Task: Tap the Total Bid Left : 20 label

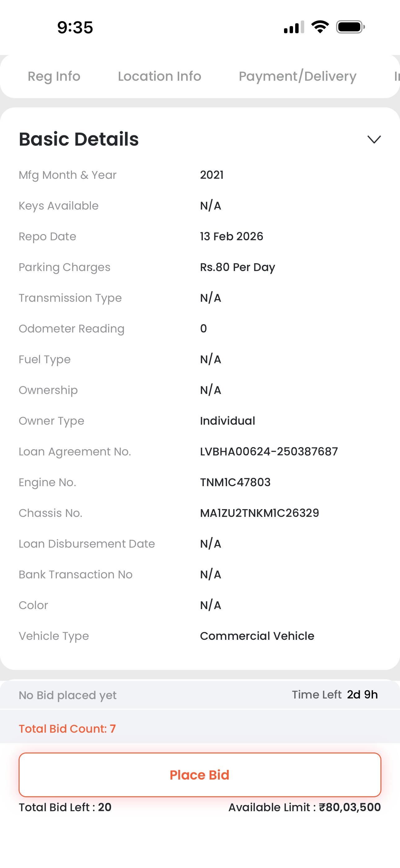Action: click(65, 807)
